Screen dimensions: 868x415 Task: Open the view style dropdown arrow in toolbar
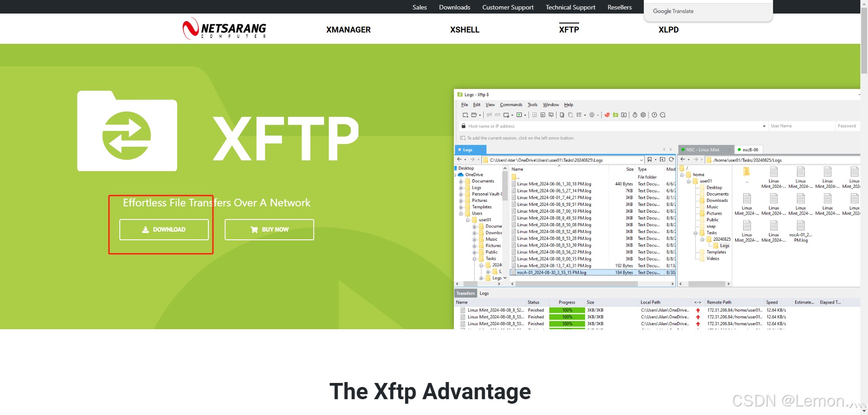coord(585,115)
